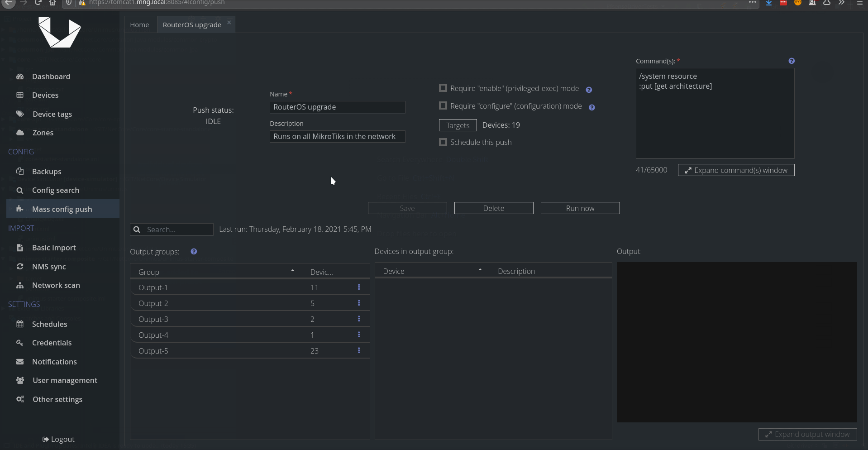
Task: Click the Name input field
Action: tap(338, 107)
